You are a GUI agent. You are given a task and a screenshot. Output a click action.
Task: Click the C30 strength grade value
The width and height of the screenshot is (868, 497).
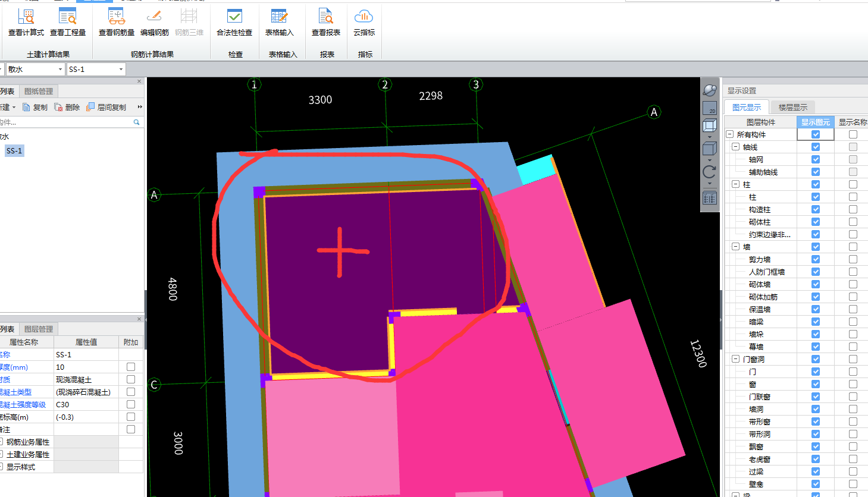86,404
